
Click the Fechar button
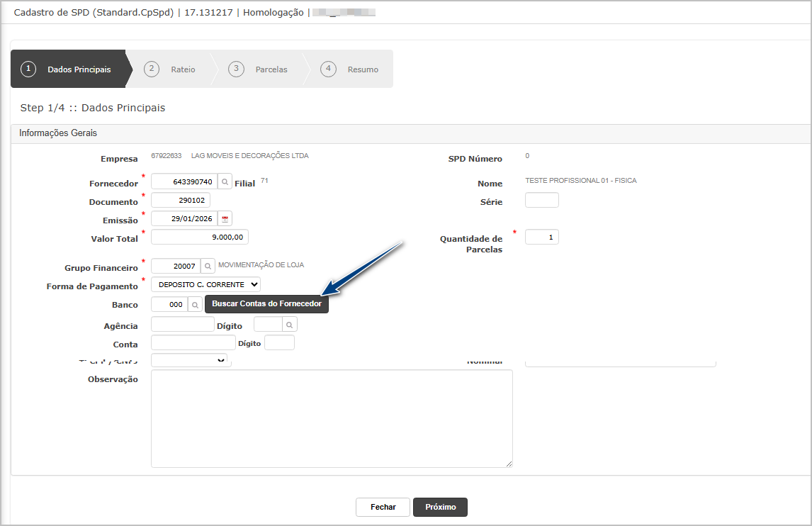point(383,507)
